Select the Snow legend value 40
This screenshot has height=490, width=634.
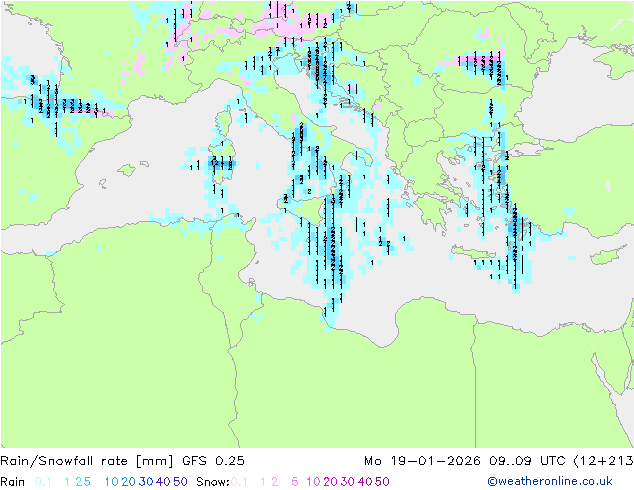click(x=365, y=482)
